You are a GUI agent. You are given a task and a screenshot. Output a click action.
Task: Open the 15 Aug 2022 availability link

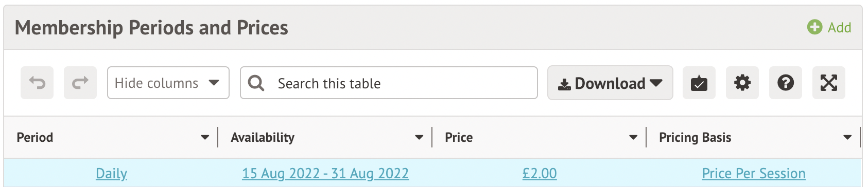pyautogui.click(x=325, y=174)
